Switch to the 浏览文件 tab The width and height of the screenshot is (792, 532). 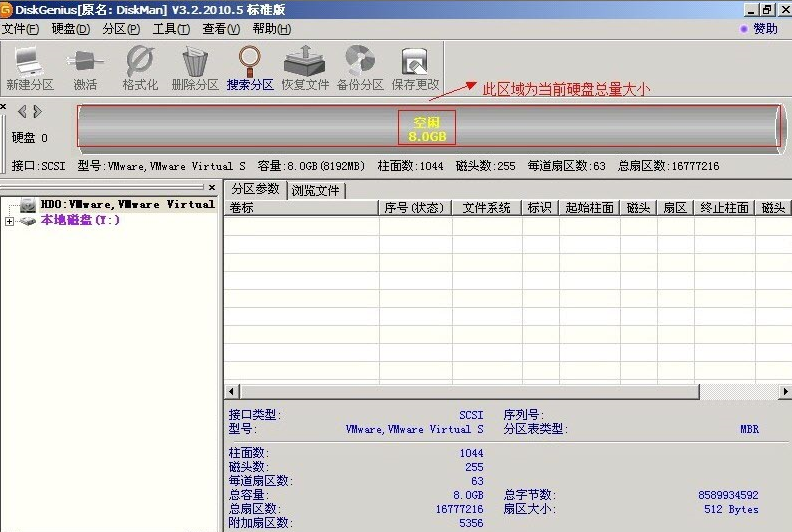(x=316, y=190)
